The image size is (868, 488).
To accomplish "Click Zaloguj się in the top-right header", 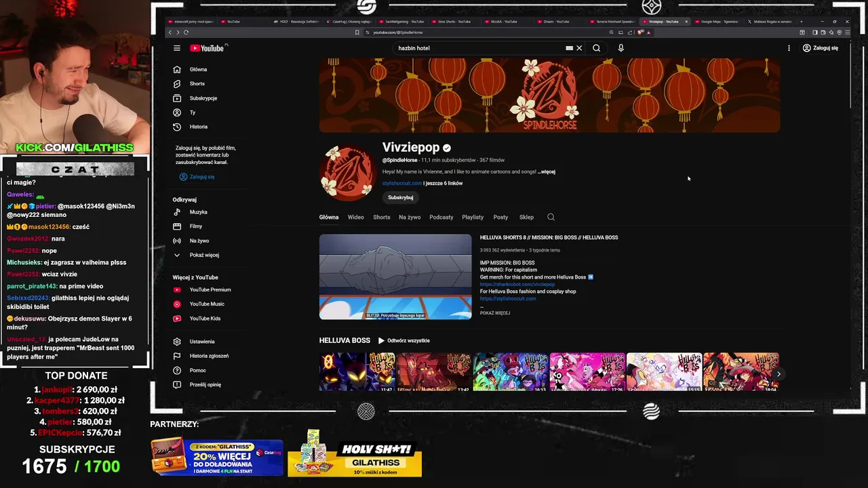I will tap(821, 48).
